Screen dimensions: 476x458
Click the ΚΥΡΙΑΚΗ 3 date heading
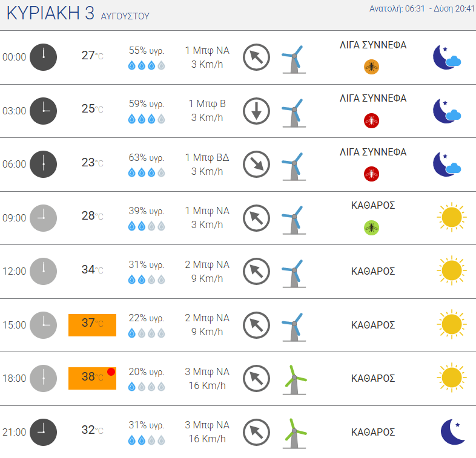(50, 13)
